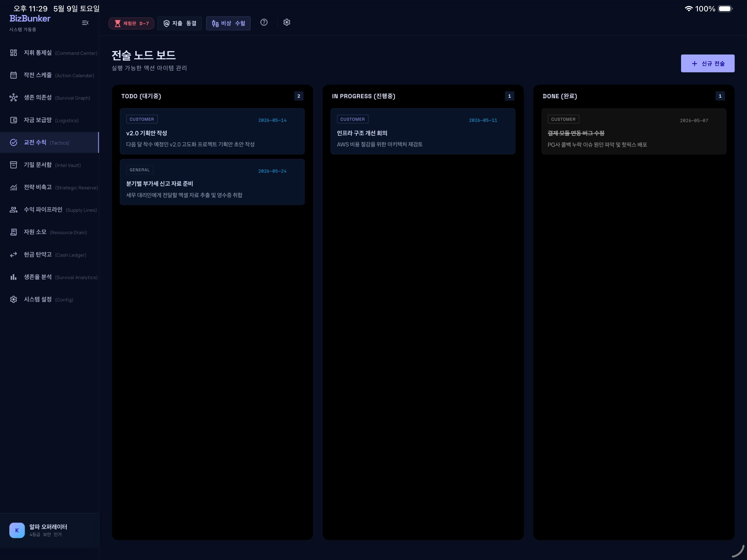Click the 전술 노드 보드 page title
747x560 pixels.
pos(144,55)
